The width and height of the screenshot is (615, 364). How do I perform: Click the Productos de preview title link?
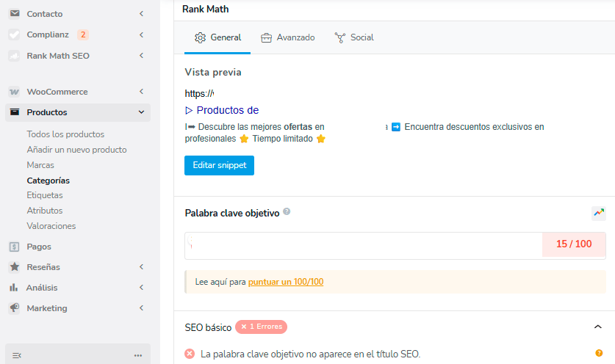222,110
